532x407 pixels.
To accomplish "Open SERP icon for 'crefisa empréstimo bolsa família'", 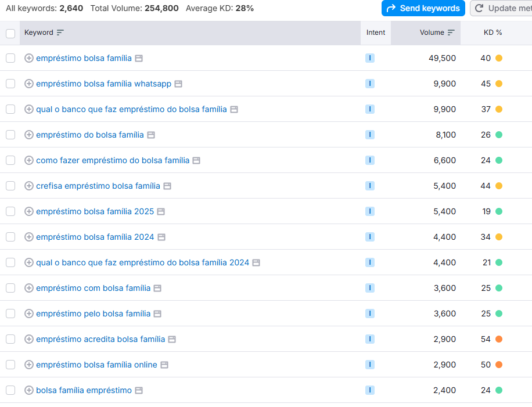I will pyautogui.click(x=167, y=186).
